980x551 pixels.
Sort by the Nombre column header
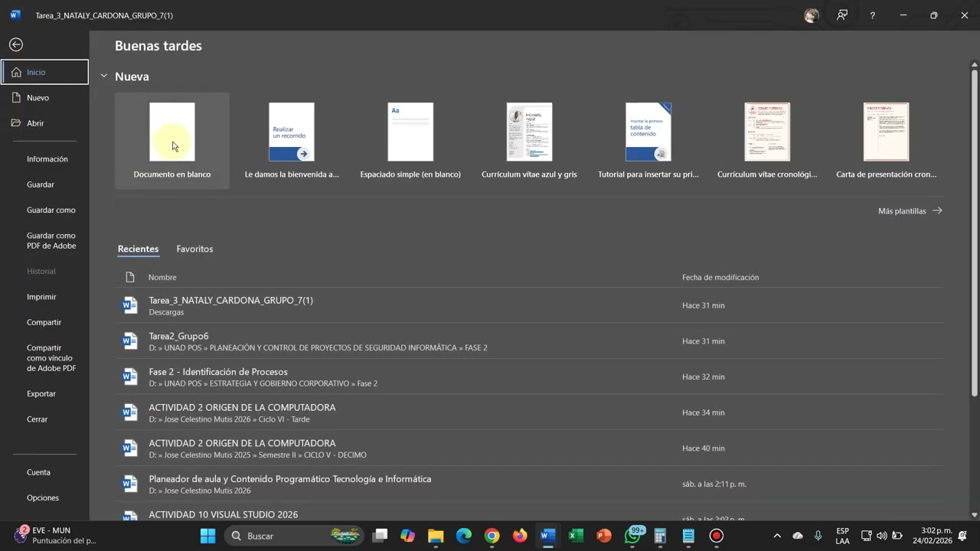click(162, 277)
